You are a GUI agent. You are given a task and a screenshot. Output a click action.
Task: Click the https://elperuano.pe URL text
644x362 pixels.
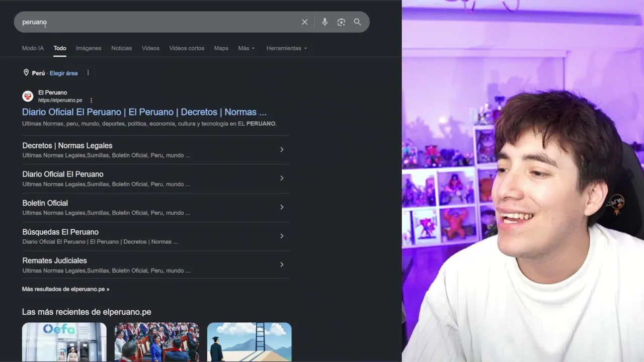coord(60,101)
